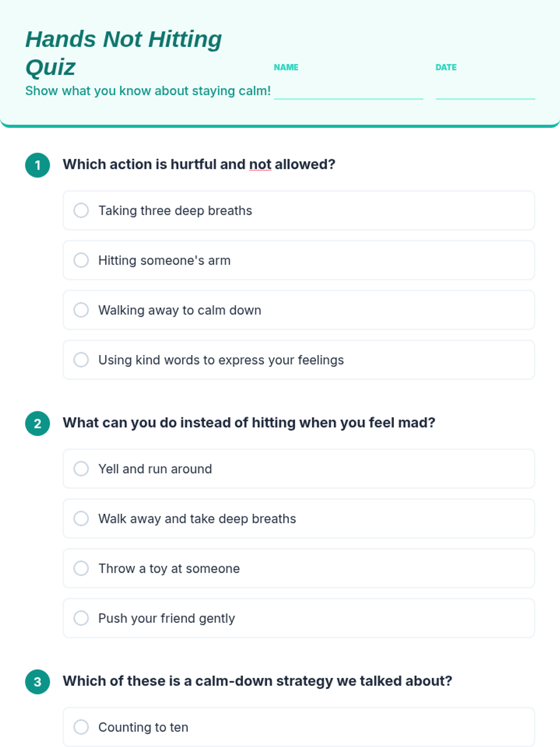Screen dimensions: 560x747
Task: Click the NAME field label
Action: tap(286, 67)
